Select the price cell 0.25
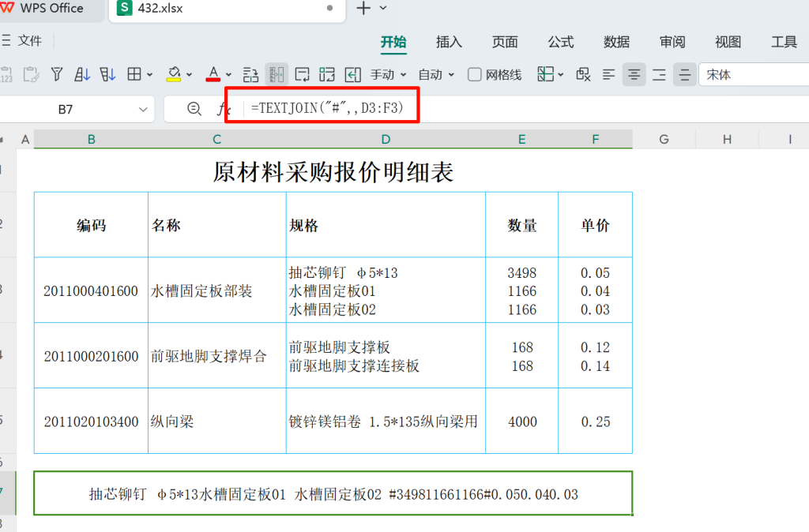The width and height of the screenshot is (809, 532). pyautogui.click(x=596, y=421)
